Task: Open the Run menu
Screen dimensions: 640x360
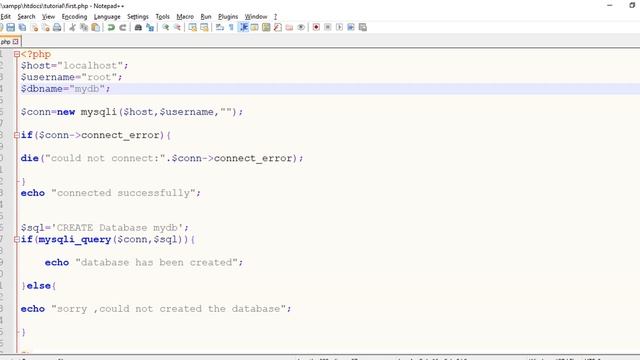Action: [x=206, y=17]
